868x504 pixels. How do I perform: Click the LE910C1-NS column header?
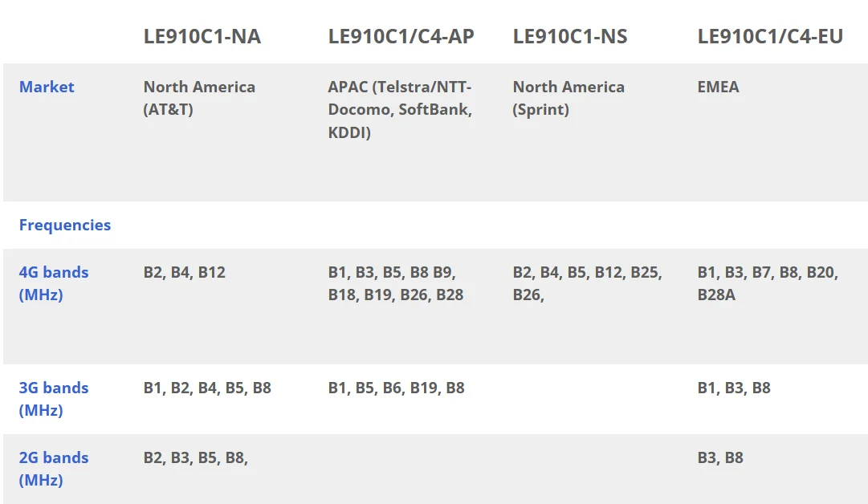click(570, 36)
